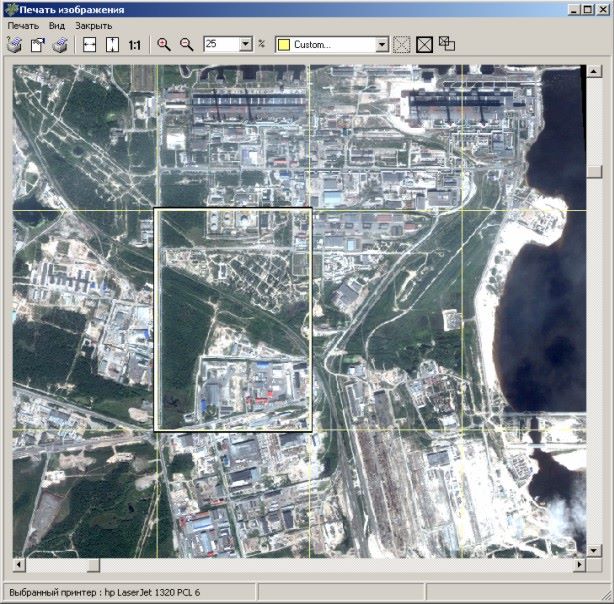Click the Закрыть menu item
The height and width of the screenshot is (604, 614).
pos(94,26)
